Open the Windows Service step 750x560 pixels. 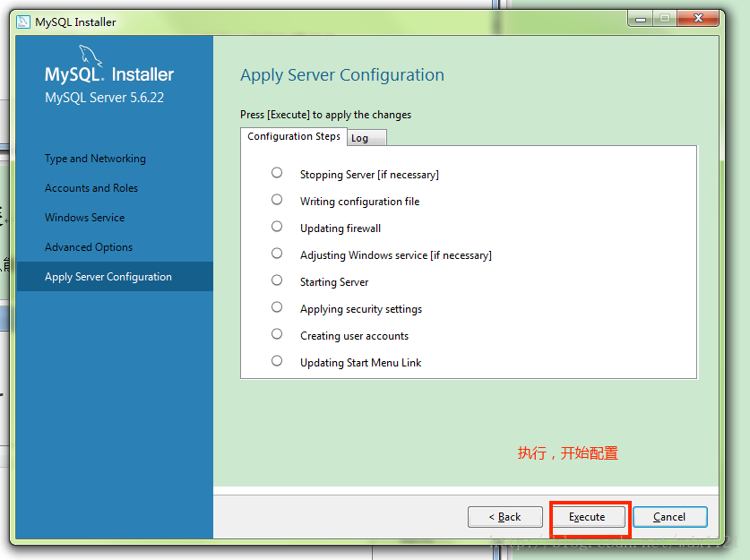click(x=84, y=218)
